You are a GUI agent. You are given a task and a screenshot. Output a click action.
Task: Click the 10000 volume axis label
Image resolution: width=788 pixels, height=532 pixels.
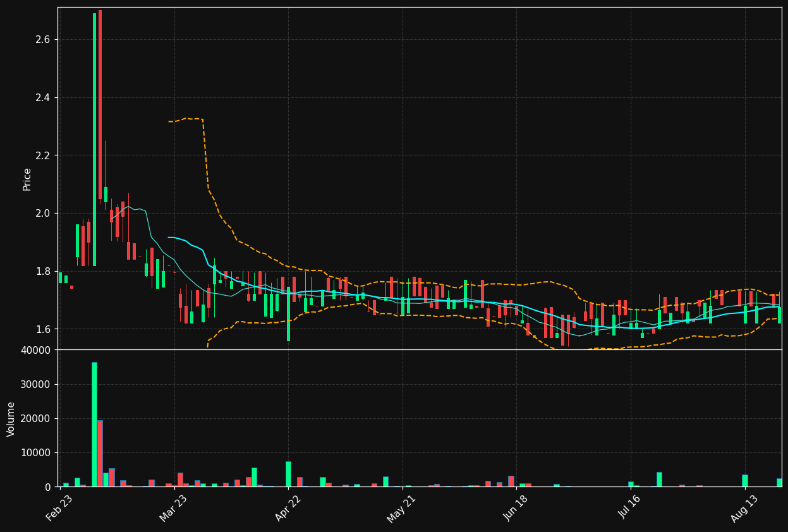(35, 453)
